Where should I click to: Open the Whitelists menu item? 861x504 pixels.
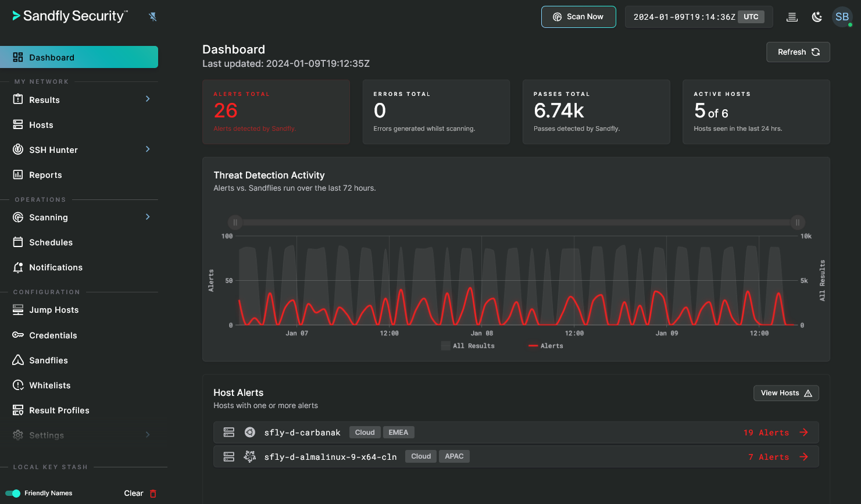pos(79,385)
